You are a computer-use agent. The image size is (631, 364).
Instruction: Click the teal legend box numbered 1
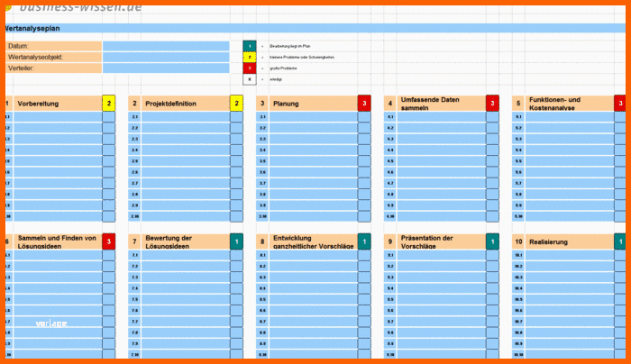click(x=249, y=45)
